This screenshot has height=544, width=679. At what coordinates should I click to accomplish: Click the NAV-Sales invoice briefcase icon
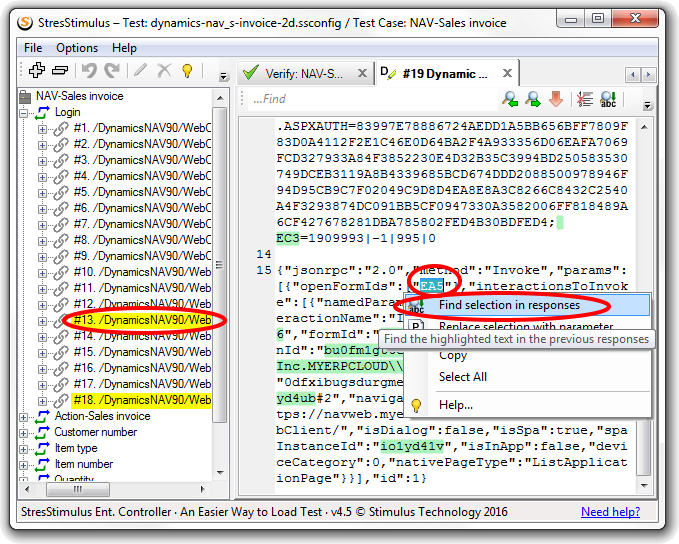[x=25, y=96]
